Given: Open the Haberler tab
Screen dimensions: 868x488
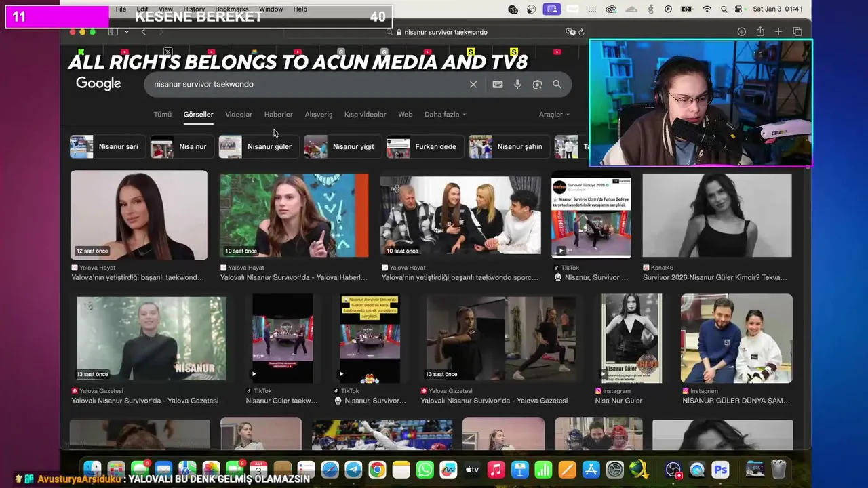Looking at the screenshot, I should pyautogui.click(x=278, y=115).
